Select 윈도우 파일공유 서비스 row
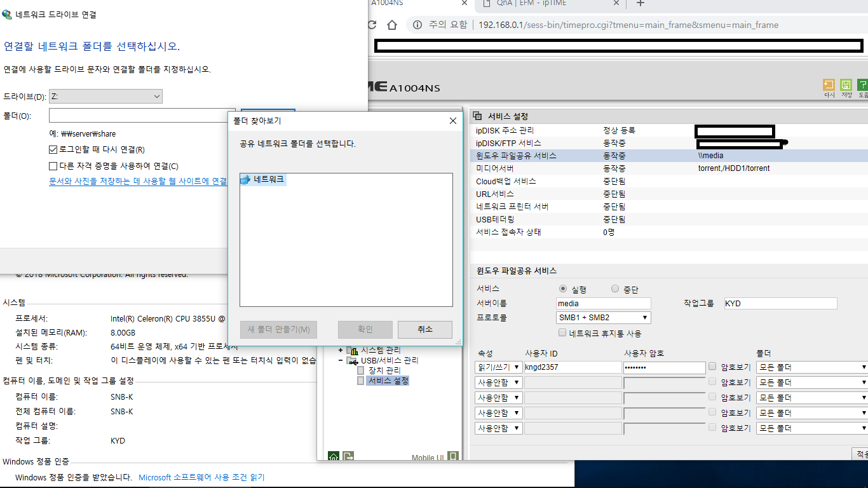 click(x=669, y=156)
